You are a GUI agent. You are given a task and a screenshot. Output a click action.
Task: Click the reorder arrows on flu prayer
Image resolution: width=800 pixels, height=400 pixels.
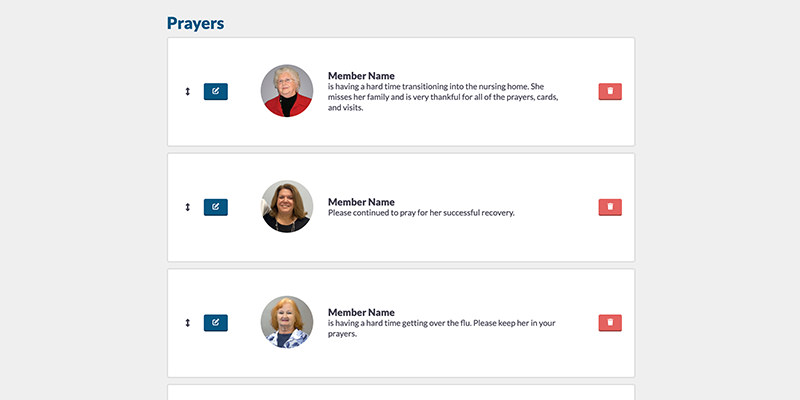(x=187, y=323)
